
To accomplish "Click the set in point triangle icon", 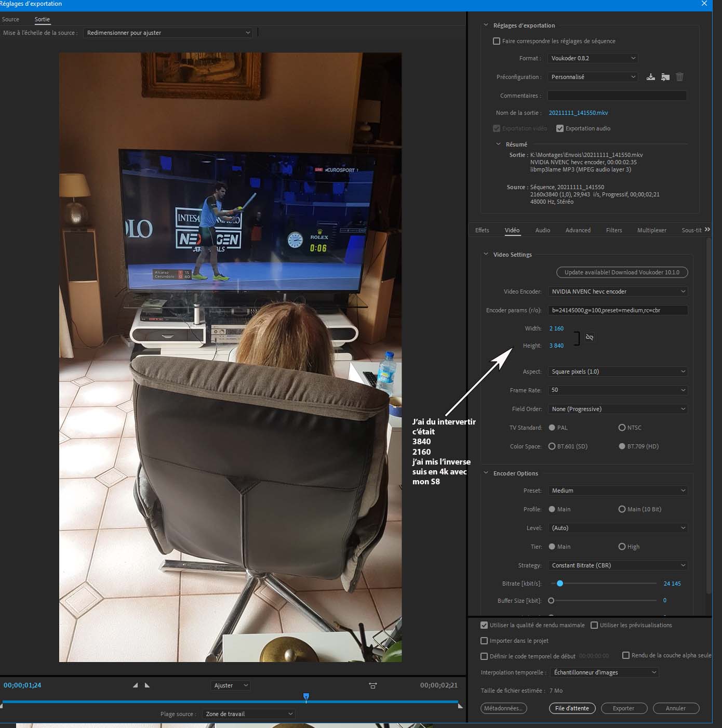I will (136, 685).
